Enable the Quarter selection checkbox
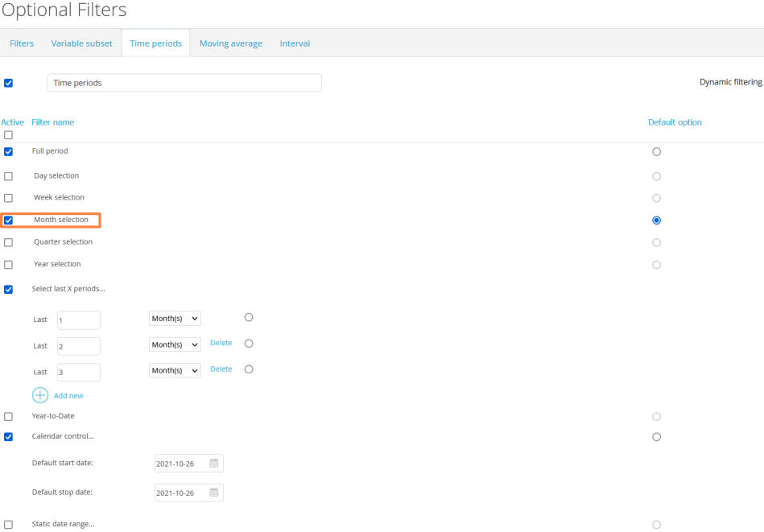Image resolution: width=764 pixels, height=532 pixels. (8, 242)
